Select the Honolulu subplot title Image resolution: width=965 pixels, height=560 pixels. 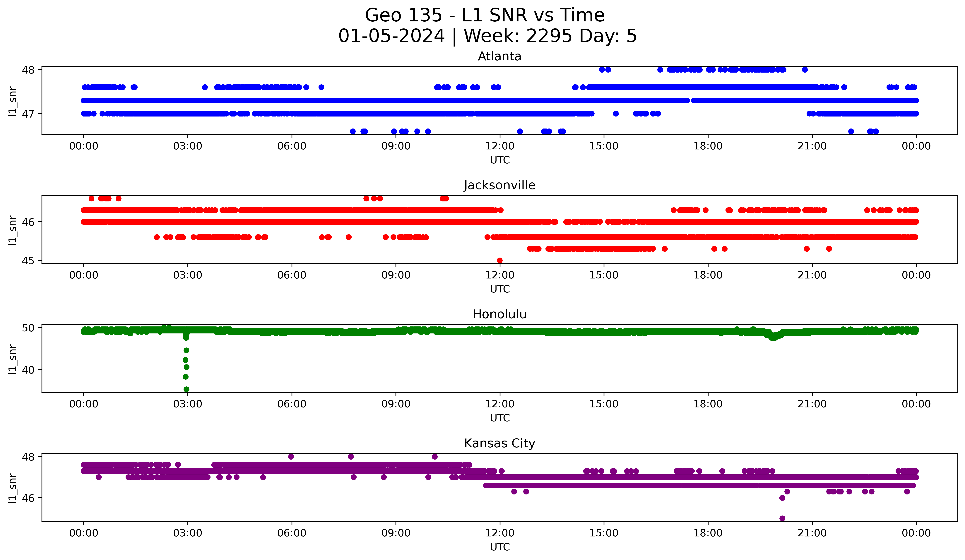pos(499,315)
